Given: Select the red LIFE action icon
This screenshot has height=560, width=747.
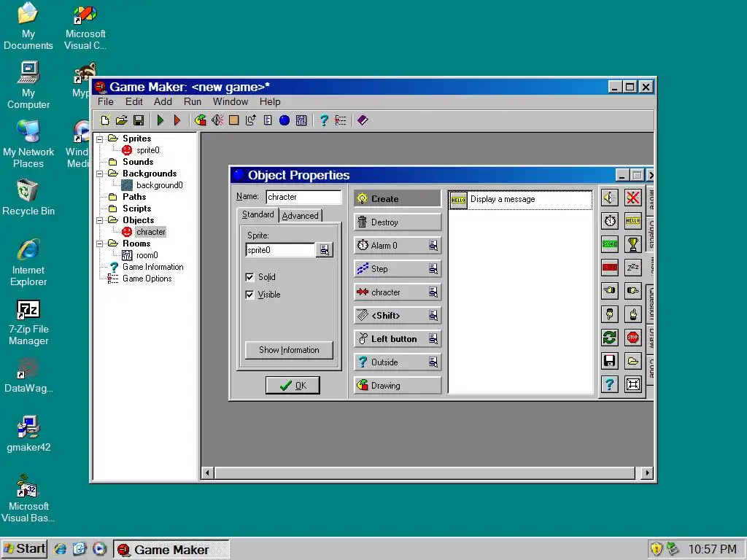Looking at the screenshot, I should (610, 268).
